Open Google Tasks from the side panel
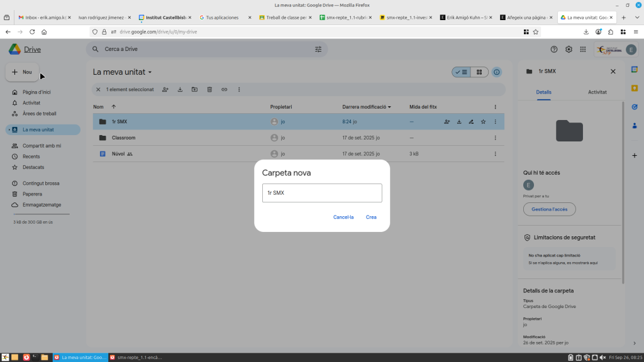Viewport: 644px width, 362px height. [635, 107]
